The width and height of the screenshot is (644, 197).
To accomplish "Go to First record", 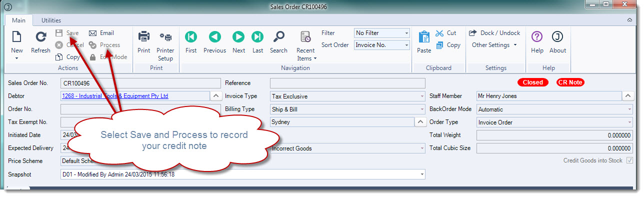I will click(x=191, y=36).
